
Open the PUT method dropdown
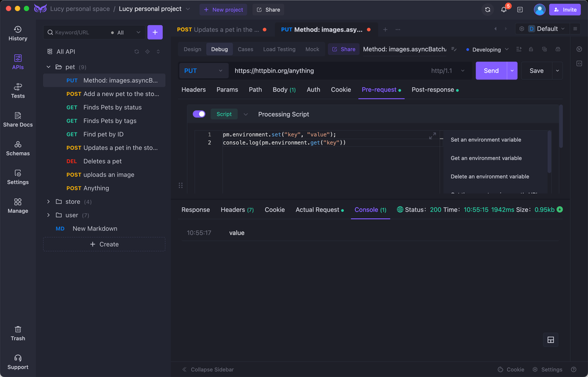[203, 71]
